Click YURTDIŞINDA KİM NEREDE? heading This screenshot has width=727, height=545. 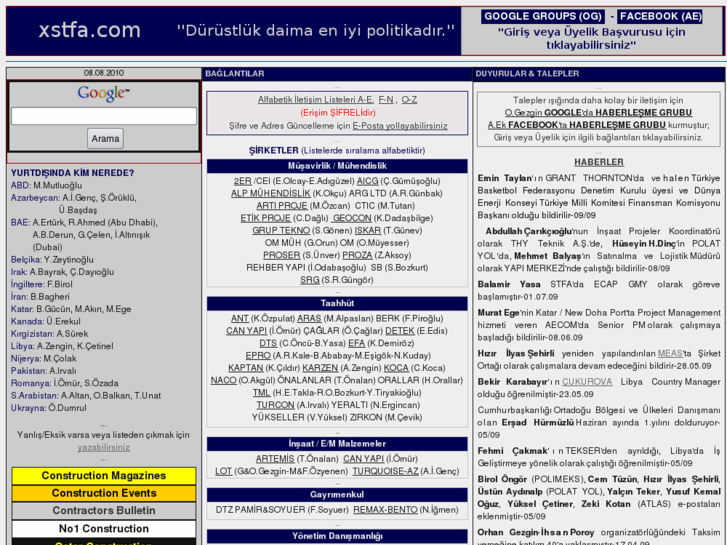point(72,173)
